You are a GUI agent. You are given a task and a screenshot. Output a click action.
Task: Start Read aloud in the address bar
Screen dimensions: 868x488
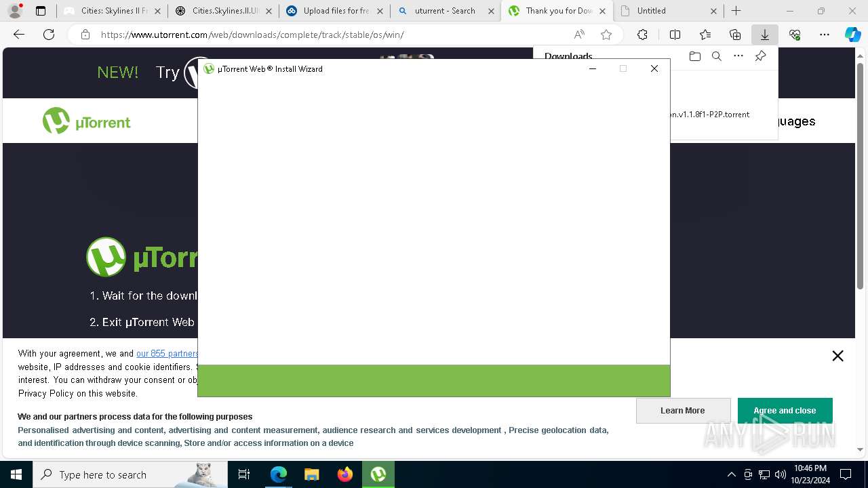[579, 35]
